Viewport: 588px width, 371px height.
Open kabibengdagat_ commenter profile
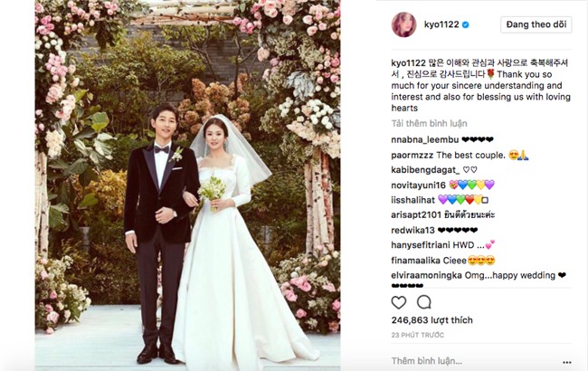[425, 170]
